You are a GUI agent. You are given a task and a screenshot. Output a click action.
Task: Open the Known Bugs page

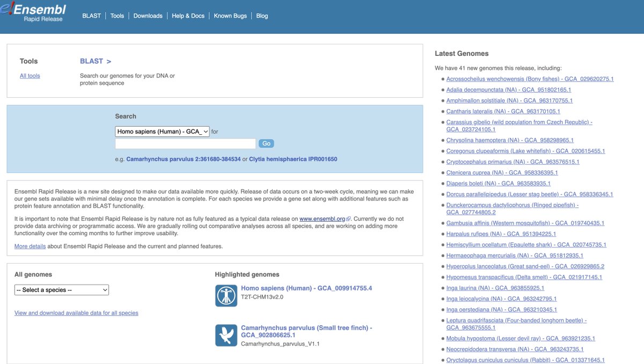[230, 16]
